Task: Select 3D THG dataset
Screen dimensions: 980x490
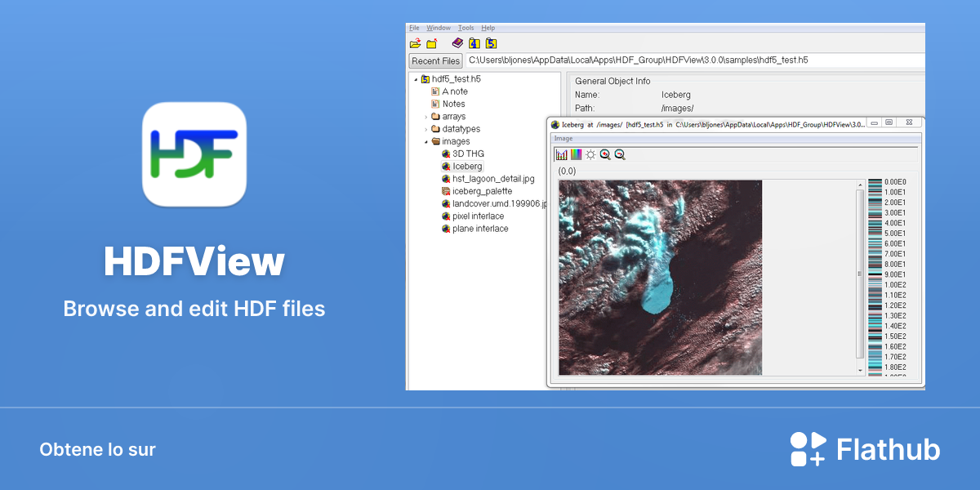Action: pyautogui.click(x=469, y=154)
